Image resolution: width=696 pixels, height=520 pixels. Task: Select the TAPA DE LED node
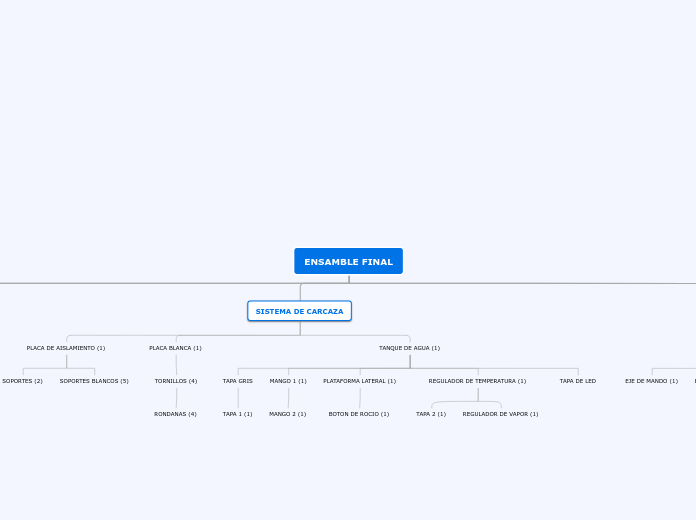pyautogui.click(x=577, y=381)
